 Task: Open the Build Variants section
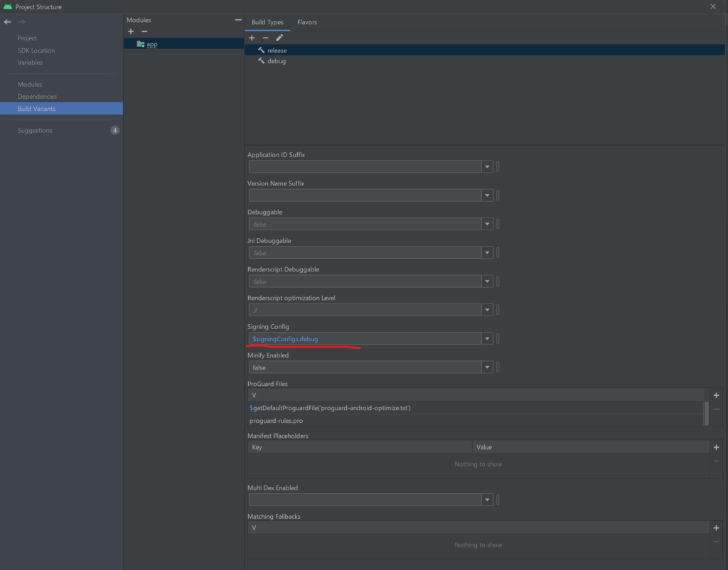coord(61,109)
